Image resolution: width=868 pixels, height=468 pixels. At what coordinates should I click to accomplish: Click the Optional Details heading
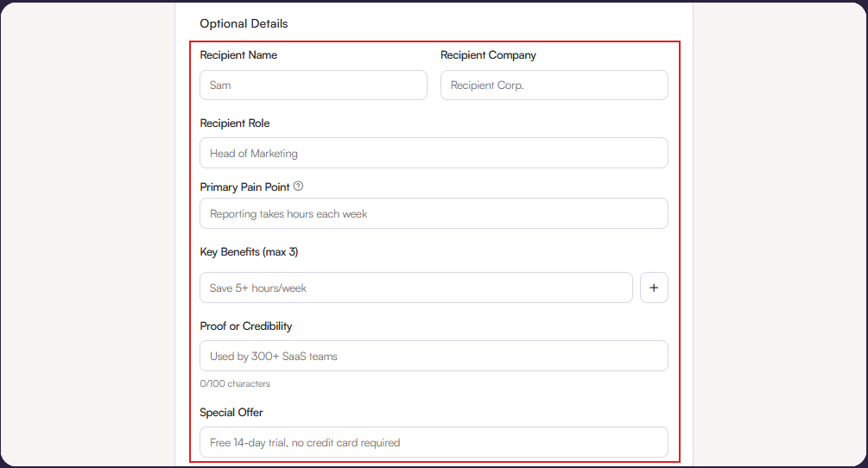click(x=244, y=24)
